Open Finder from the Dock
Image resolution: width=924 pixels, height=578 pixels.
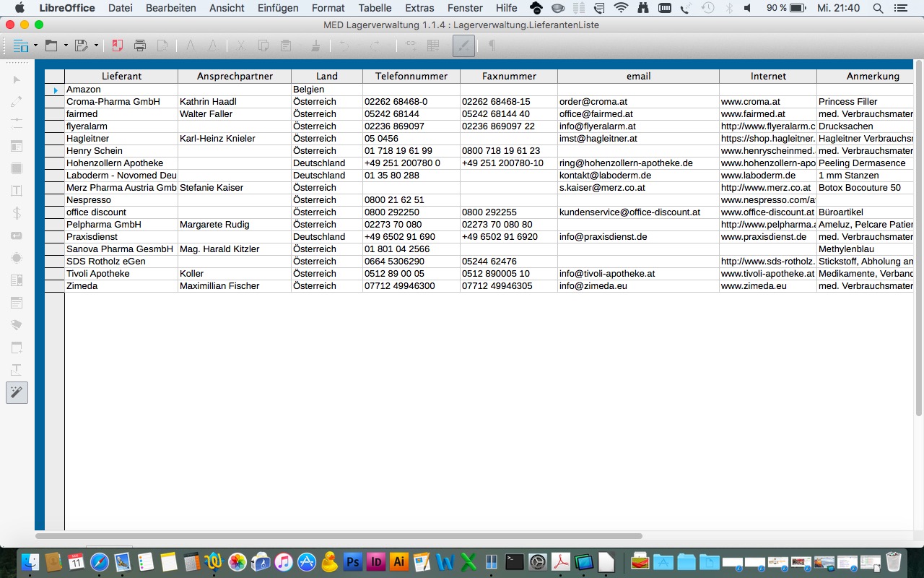30,562
